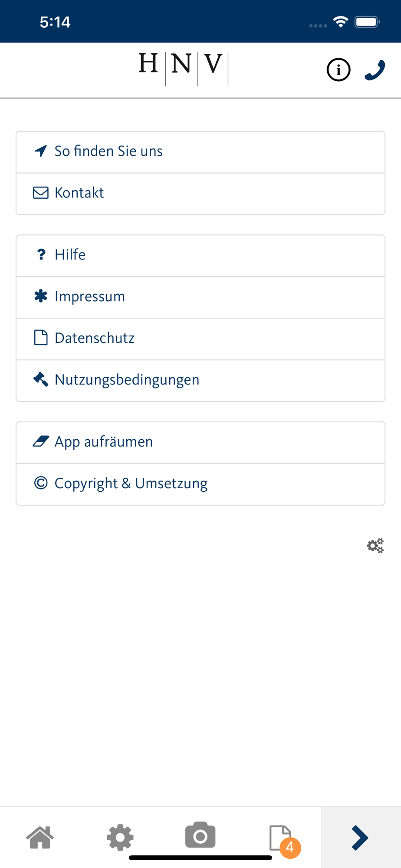Select App aufräumen

[200, 443]
